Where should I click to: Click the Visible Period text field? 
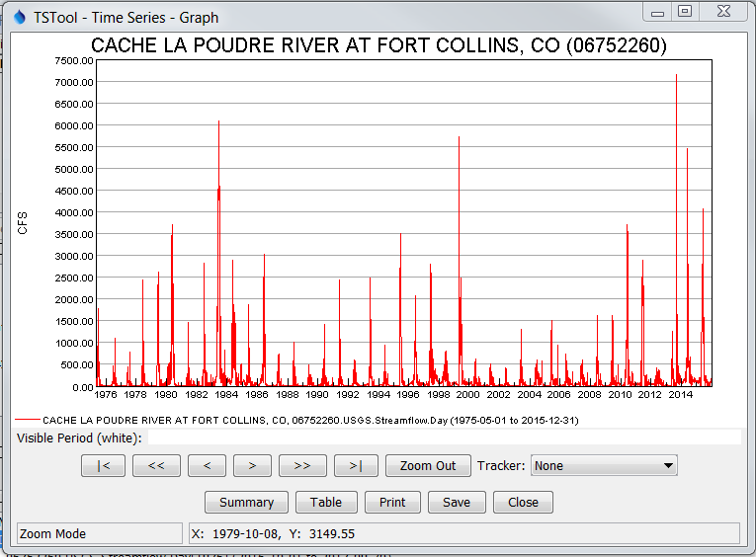[x=443, y=438]
